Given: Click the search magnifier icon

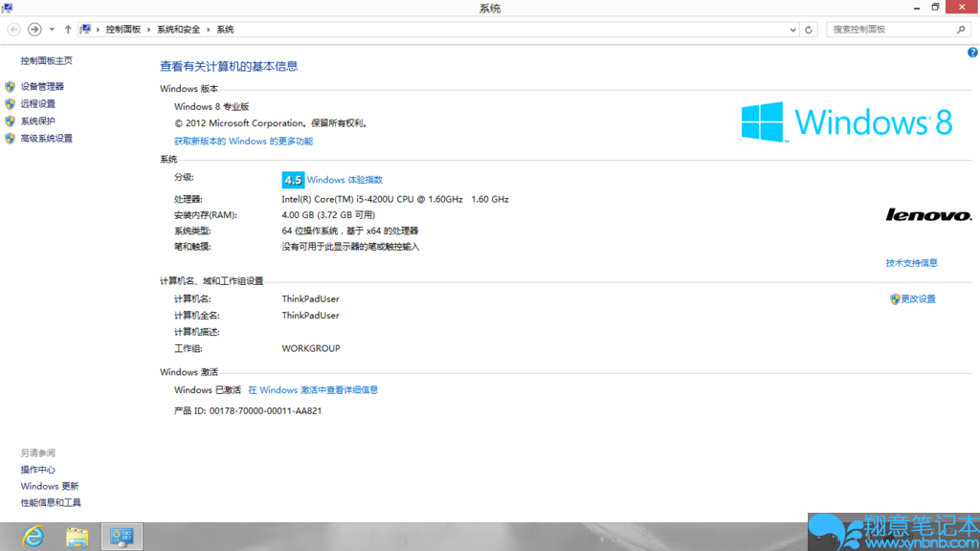Looking at the screenshot, I should (x=961, y=30).
